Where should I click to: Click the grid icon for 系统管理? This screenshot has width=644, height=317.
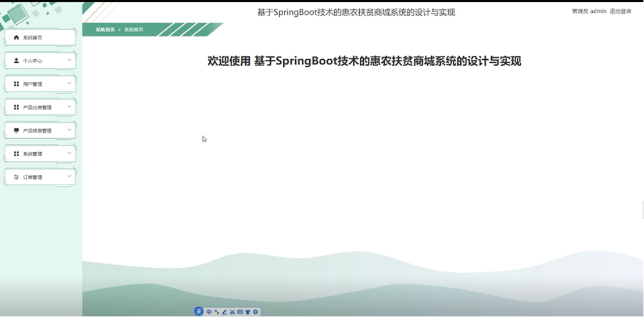coord(16,154)
